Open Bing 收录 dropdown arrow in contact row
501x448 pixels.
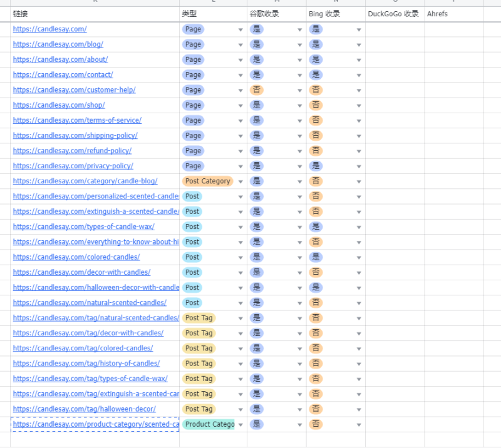coord(359,75)
